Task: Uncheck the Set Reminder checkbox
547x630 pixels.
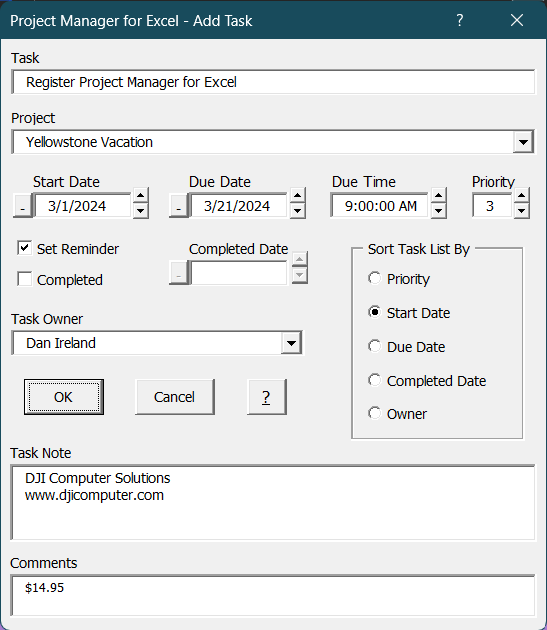Action: point(25,248)
